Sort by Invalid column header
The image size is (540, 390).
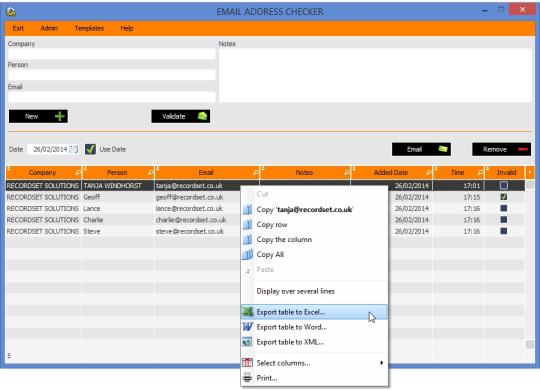(x=506, y=172)
